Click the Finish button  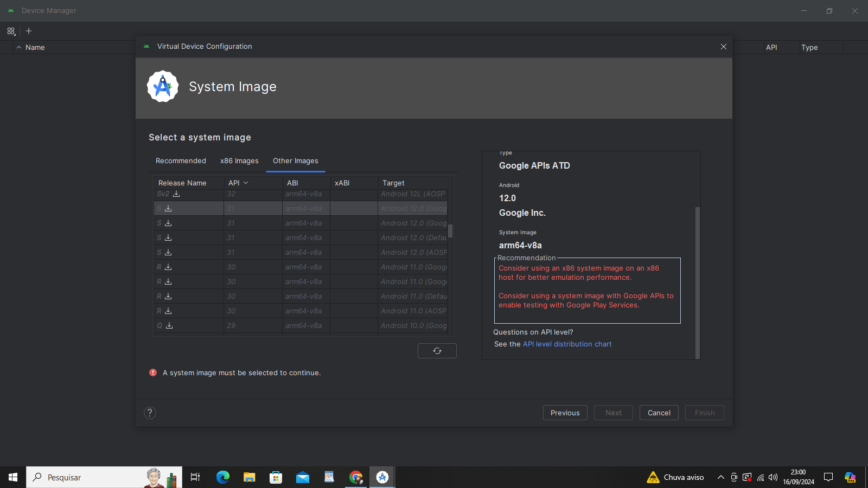point(705,413)
